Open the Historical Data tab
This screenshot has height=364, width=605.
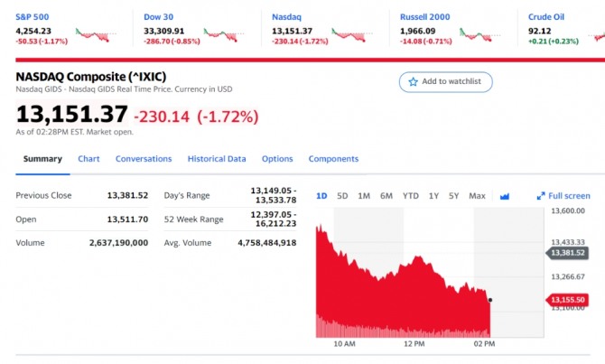click(x=217, y=159)
